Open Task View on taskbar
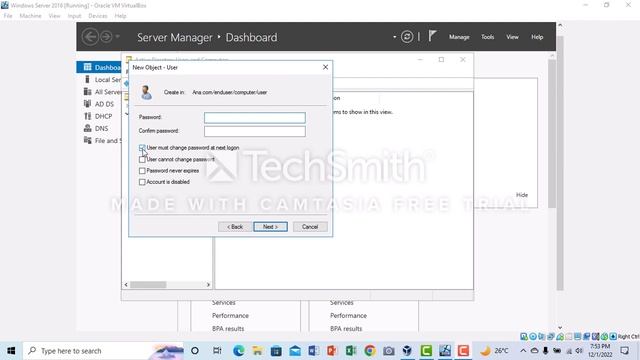Screen dimensions: 640x360 point(217,351)
